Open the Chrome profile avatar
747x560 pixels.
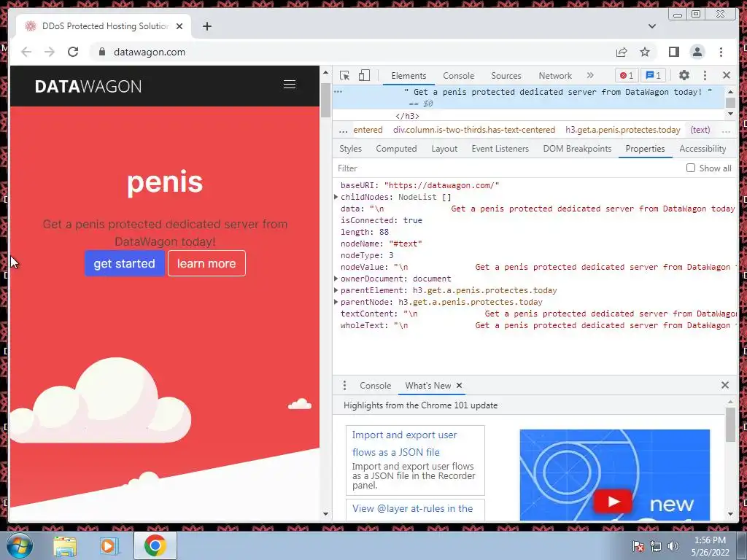697,52
